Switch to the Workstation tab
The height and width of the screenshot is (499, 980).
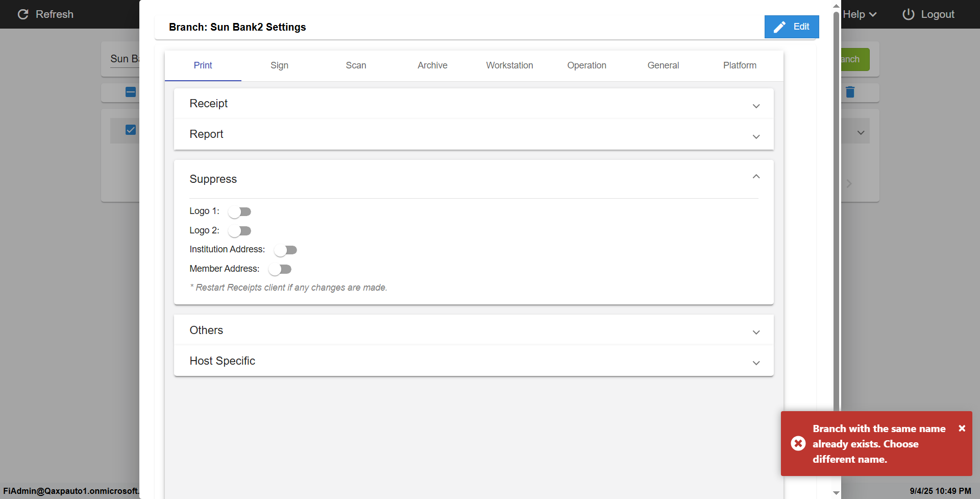pos(509,65)
